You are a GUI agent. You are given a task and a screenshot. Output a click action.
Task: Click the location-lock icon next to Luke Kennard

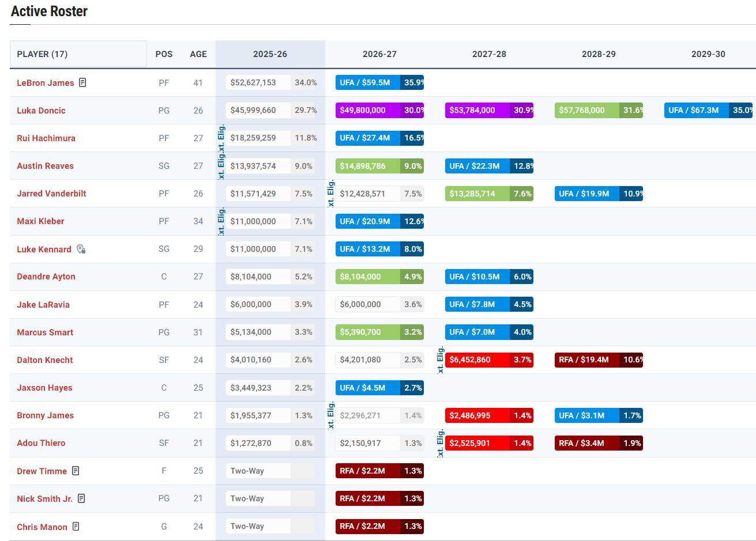81,249
